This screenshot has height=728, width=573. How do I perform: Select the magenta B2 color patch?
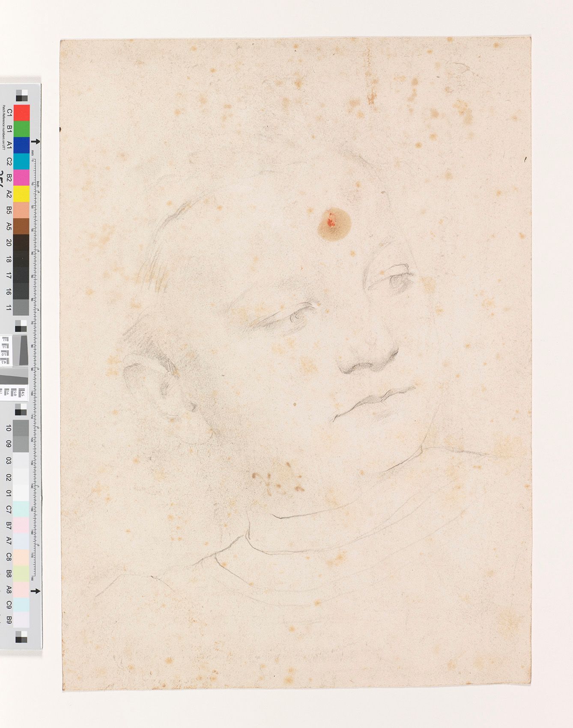tap(21, 178)
